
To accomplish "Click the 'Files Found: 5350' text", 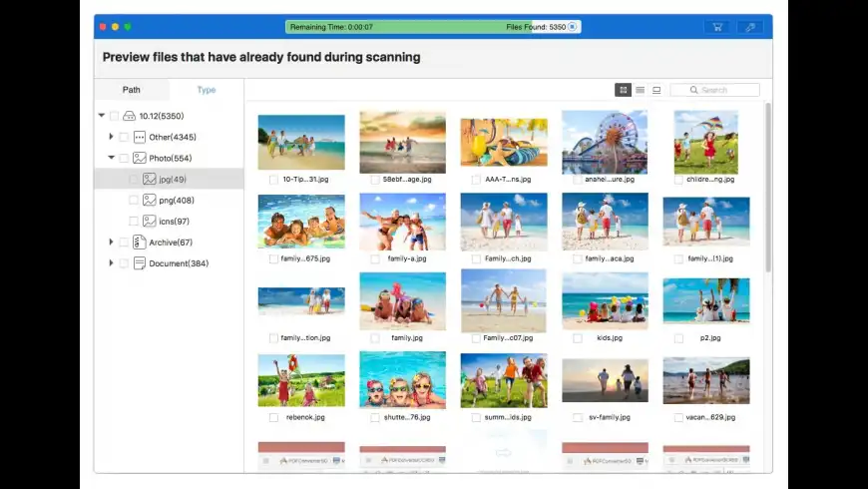I will pyautogui.click(x=536, y=27).
